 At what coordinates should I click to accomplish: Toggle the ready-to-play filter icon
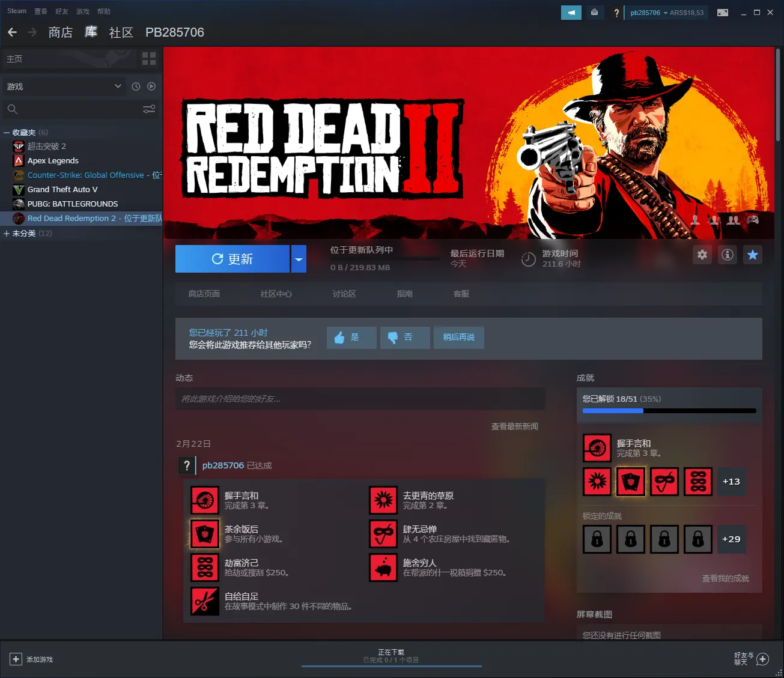151,86
